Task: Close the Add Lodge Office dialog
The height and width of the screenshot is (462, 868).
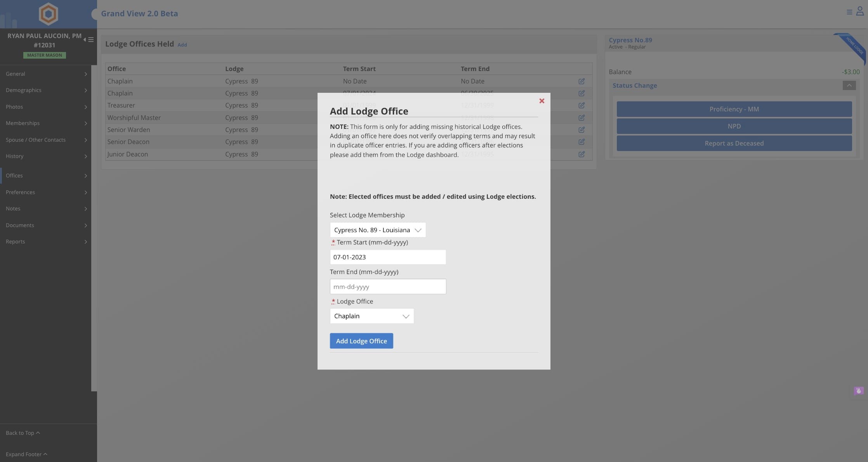Action: tap(542, 101)
